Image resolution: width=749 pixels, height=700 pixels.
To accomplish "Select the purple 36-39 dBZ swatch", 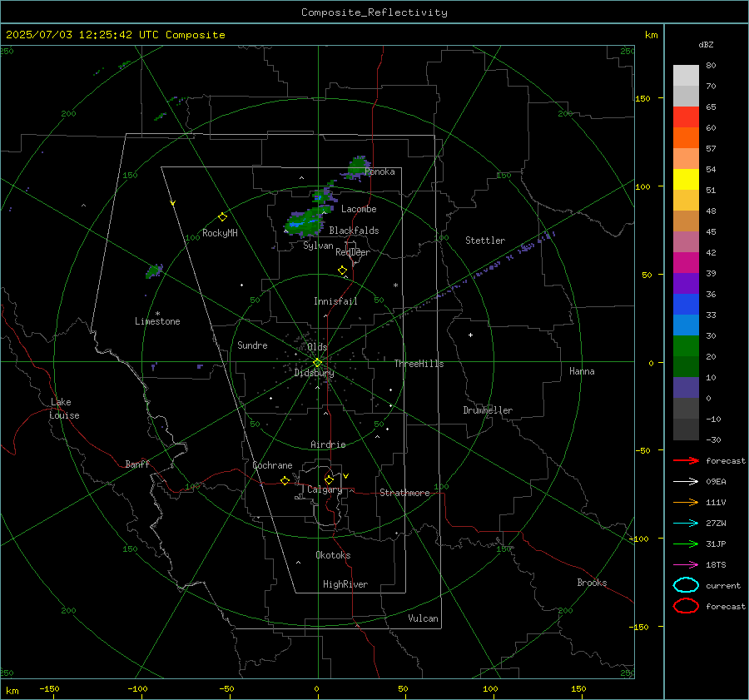I will pyautogui.click(x=686, y=284).
